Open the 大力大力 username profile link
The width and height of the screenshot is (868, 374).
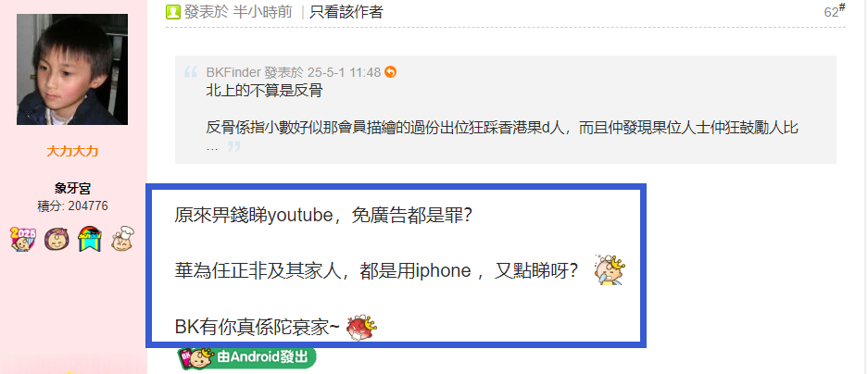click(x=72, y=151)
